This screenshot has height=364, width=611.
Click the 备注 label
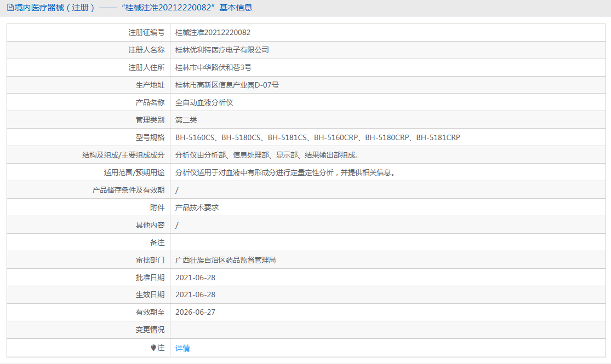pyautogui.click(x=157, y=242)
